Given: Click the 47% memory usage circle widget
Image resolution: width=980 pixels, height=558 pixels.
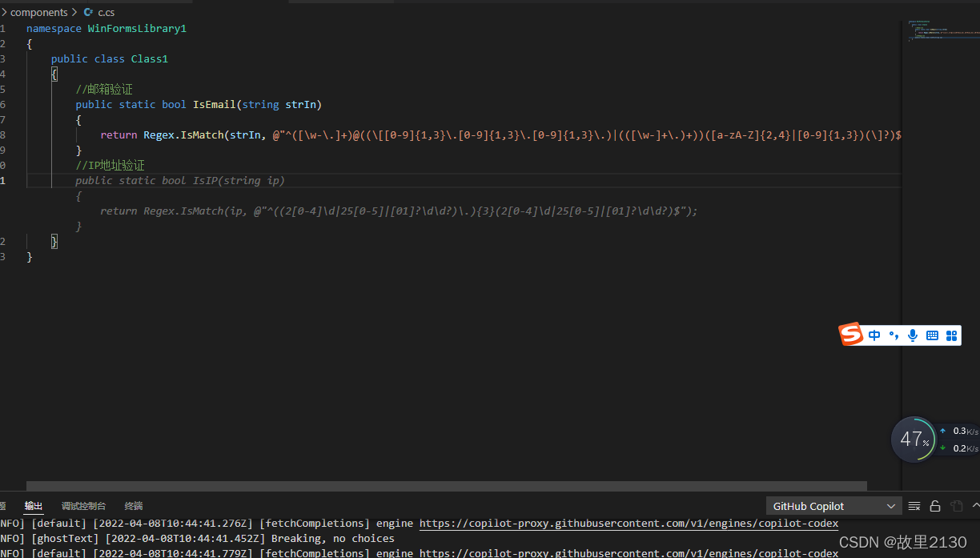Looking at the screenshot, I should point(914,439).
